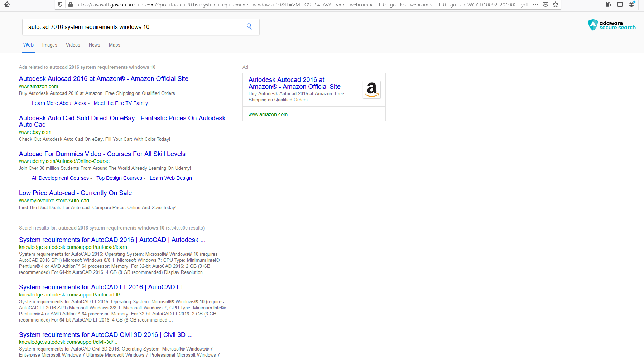Image resolution: width=644 pixels, height=357 pixels.
Task: Save the page to Pocket
Action: point(546,5)
